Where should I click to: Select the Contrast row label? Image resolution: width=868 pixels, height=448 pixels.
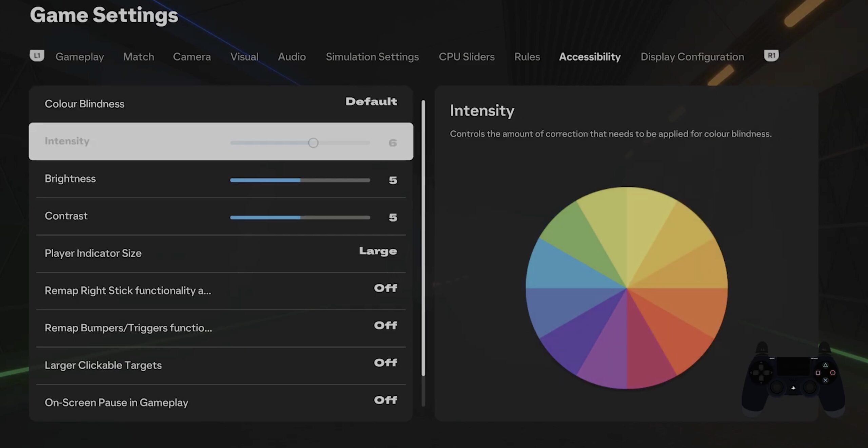coord(66,216)
